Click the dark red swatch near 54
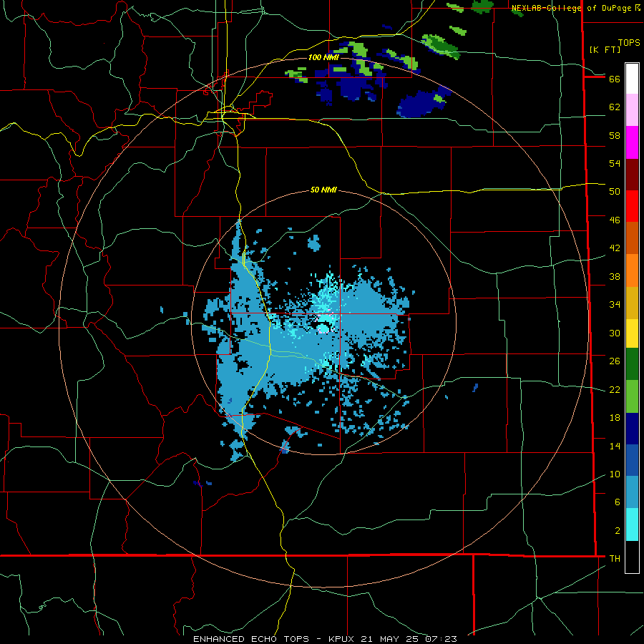644x644 pixels. pos(632,175)
